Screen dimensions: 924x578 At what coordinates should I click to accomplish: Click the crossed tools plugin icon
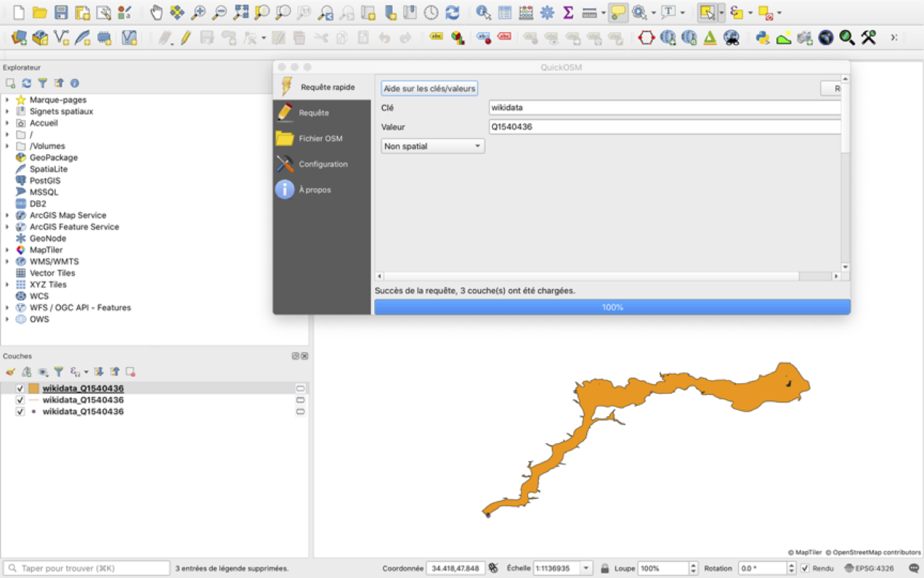point(869,38)
